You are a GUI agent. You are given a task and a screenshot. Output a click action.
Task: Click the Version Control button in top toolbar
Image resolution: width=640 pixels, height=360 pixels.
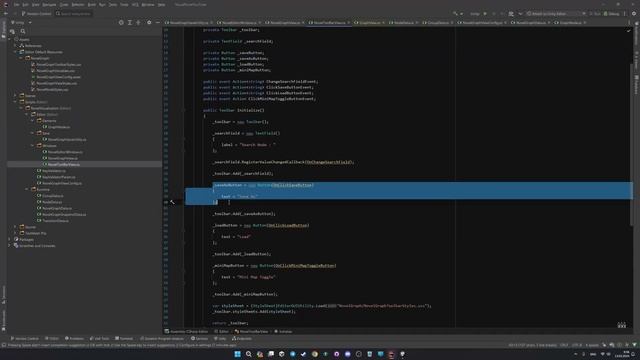click(x=36, y=13)
